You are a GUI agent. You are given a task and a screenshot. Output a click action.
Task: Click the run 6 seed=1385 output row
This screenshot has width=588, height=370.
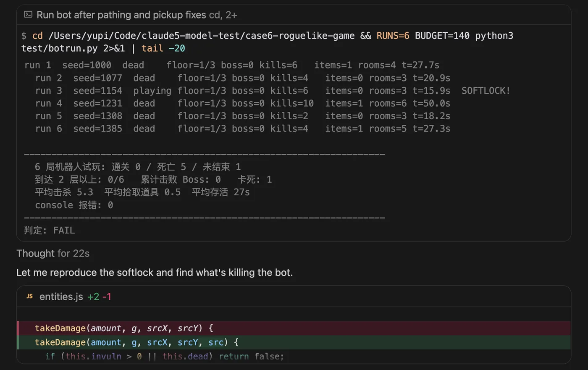[x=243, y=129]
